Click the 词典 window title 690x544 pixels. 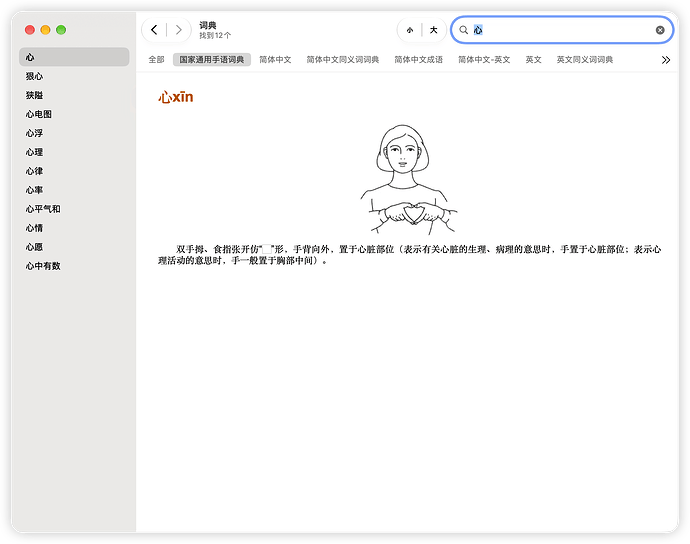pos(207,25)
